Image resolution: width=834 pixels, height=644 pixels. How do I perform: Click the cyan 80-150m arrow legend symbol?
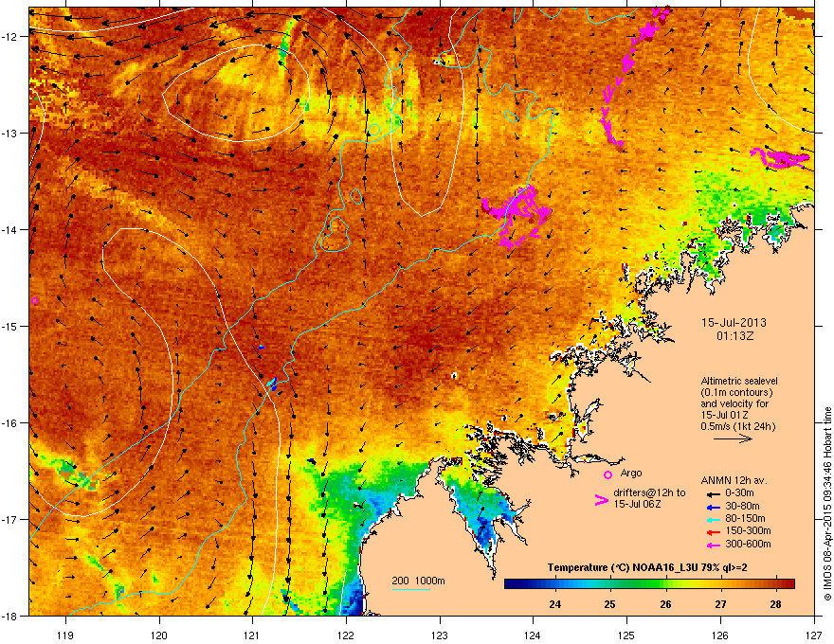pos(713,519)
